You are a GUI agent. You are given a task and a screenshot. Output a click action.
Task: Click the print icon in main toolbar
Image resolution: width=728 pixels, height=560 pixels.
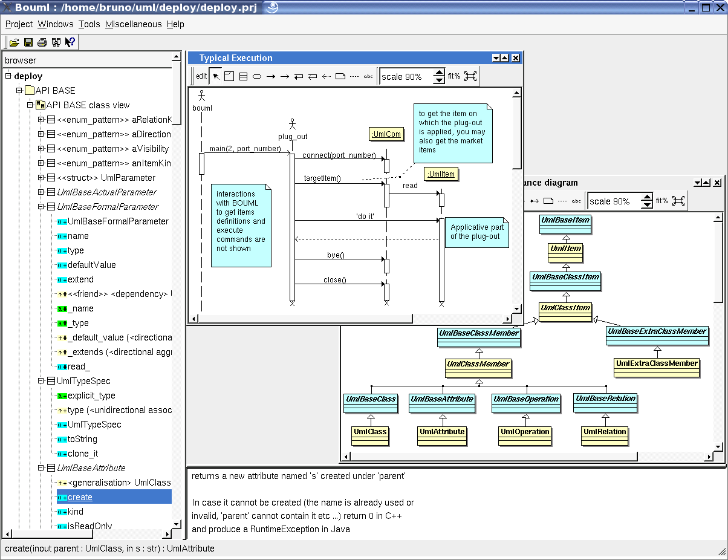click(x=42, y=42)
